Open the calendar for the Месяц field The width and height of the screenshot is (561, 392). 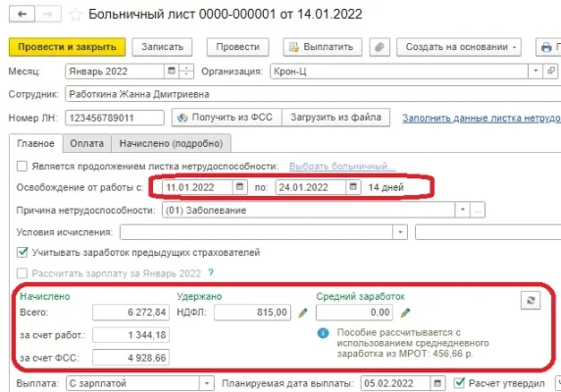(172, 71)
